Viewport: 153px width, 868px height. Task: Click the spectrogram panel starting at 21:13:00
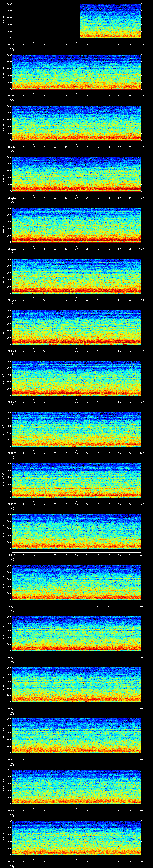pyautogui.click(x=77, y=480)
